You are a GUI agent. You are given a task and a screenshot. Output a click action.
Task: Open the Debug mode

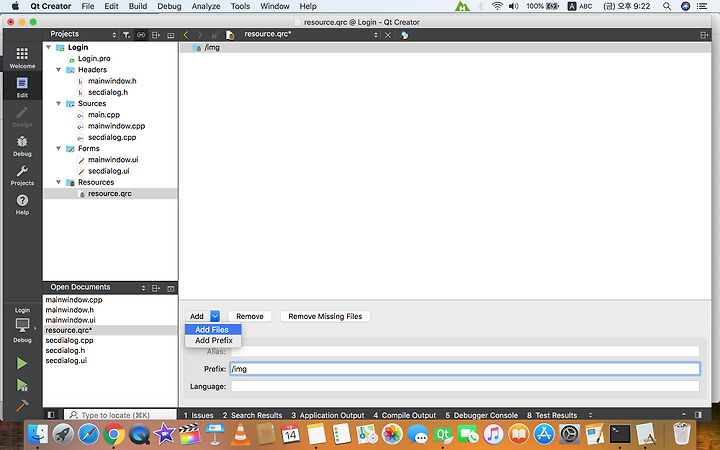point(22,146)
